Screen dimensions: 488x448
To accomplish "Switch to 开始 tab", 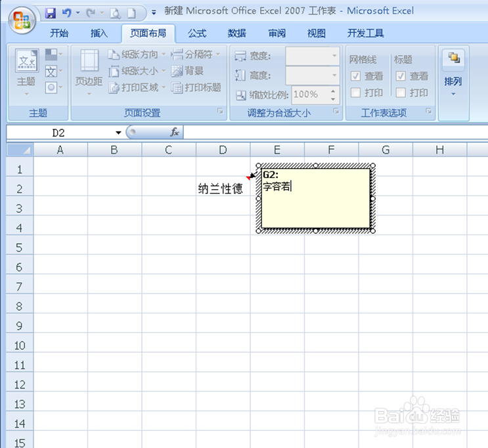I will point(59,33).
